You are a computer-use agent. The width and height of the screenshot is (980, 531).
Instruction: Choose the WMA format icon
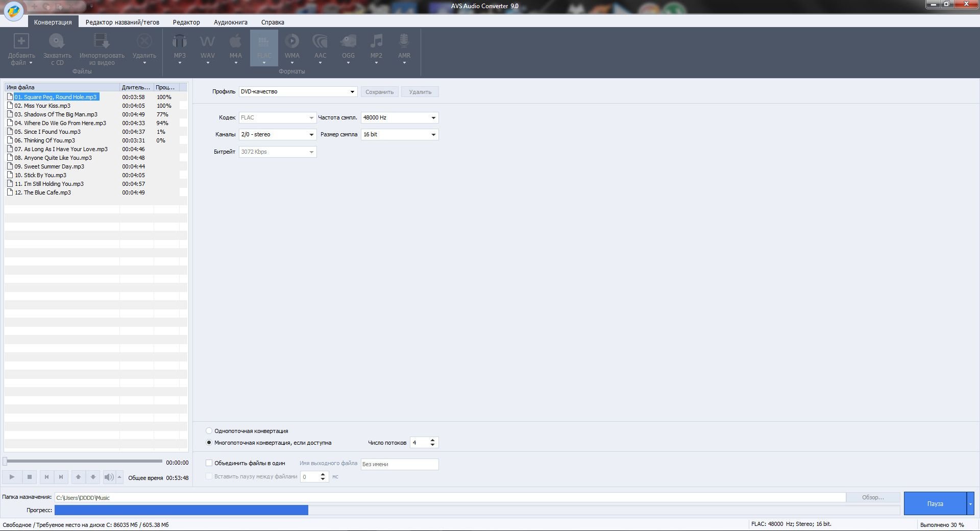tap(292, 42)
